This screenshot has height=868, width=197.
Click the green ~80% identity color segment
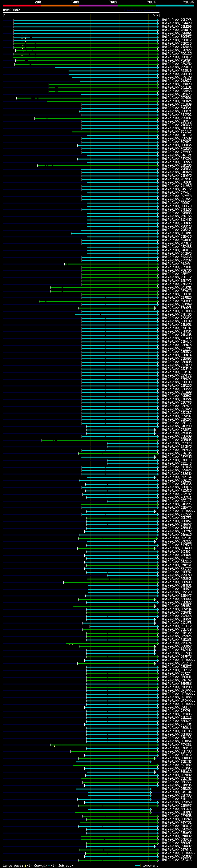coord(137,6)
